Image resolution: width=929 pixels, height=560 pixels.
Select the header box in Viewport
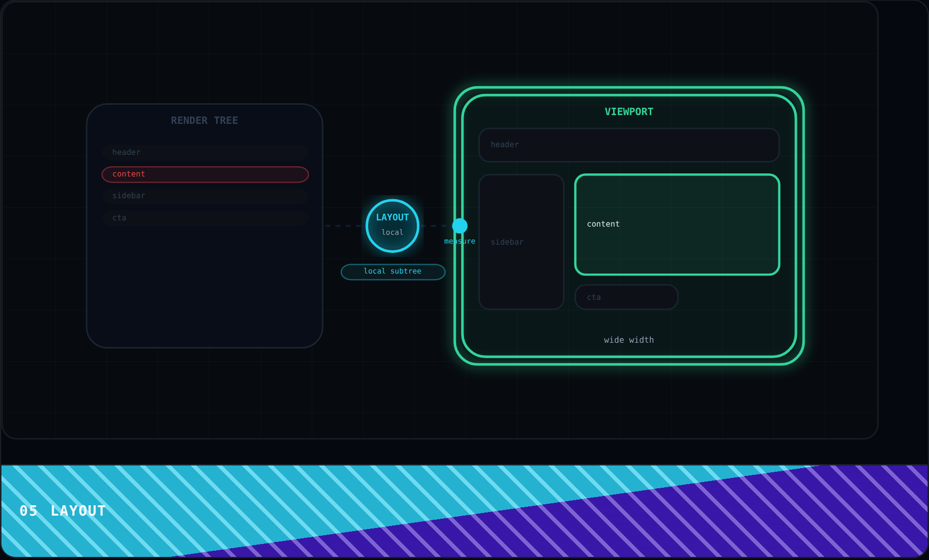click(x=629, y=145)
